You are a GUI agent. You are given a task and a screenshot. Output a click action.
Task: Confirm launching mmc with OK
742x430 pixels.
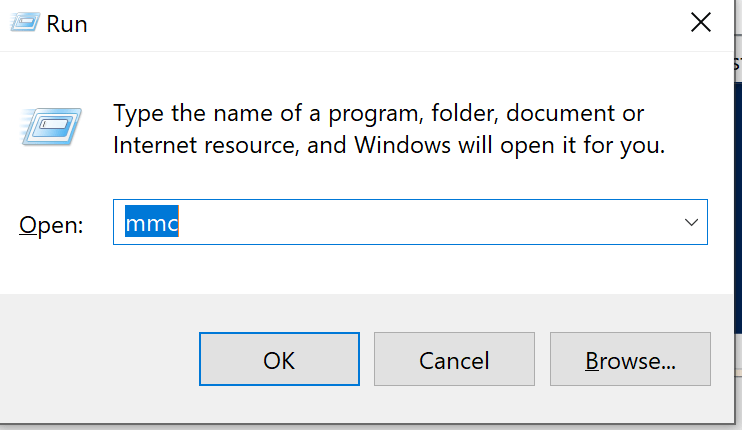tap(278, 359)
